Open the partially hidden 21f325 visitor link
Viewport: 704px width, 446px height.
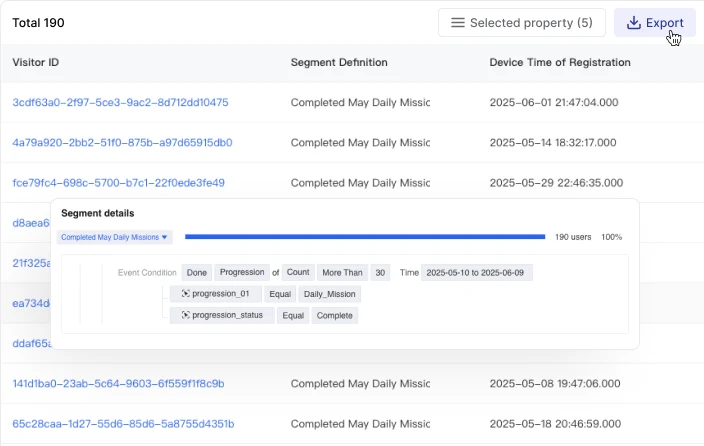(31, 263)
